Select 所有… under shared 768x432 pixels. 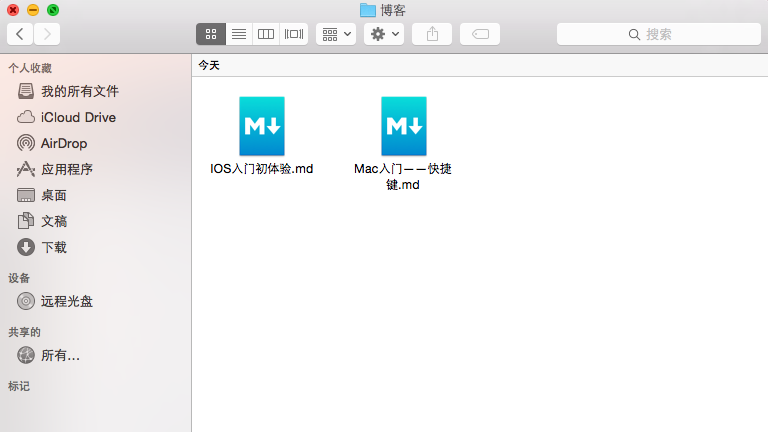[96, 355]
